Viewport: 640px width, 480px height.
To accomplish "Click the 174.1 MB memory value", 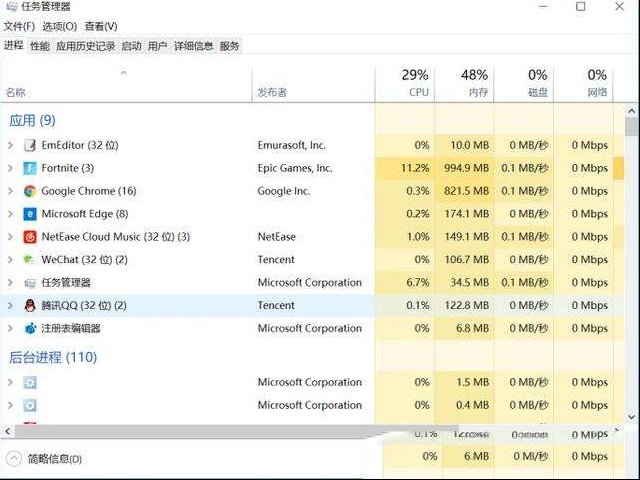I will [467, 214].
